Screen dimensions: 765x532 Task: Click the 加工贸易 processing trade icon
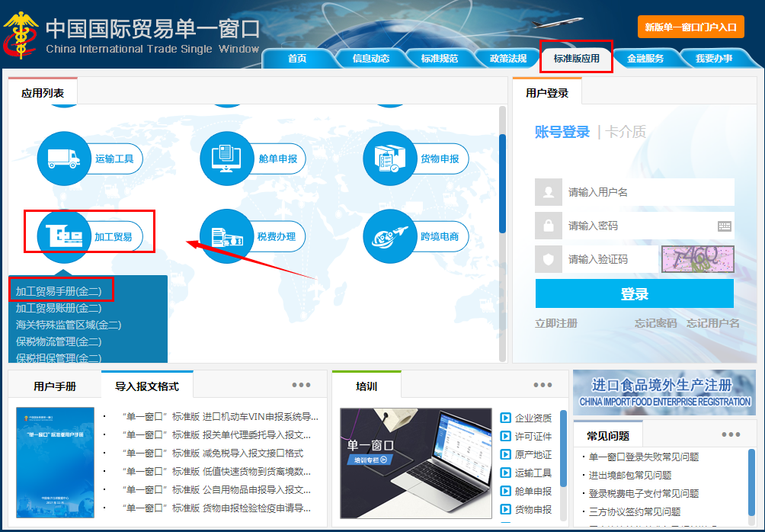64,236
